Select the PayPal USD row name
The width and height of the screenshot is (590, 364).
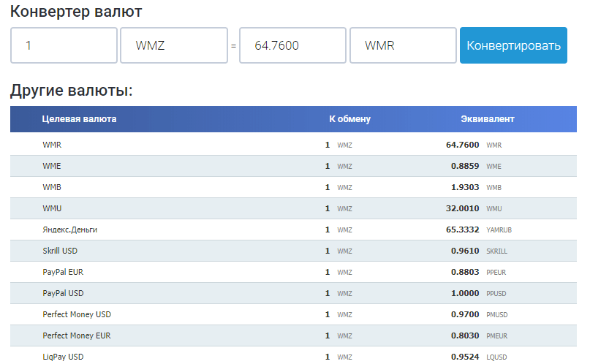pyautogui.click(x=63, y=293)
